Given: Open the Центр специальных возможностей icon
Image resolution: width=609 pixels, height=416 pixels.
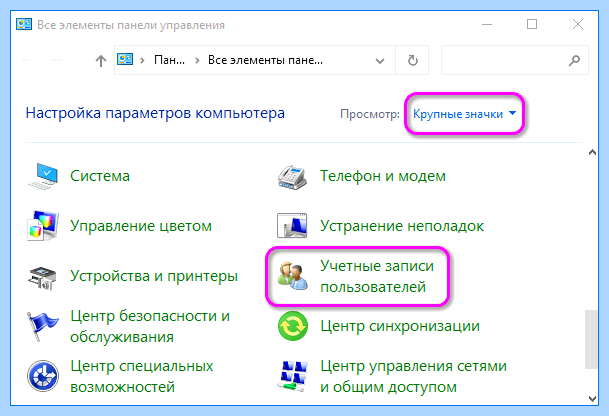Looking at the screenshot, I should [x=43, y=376].
